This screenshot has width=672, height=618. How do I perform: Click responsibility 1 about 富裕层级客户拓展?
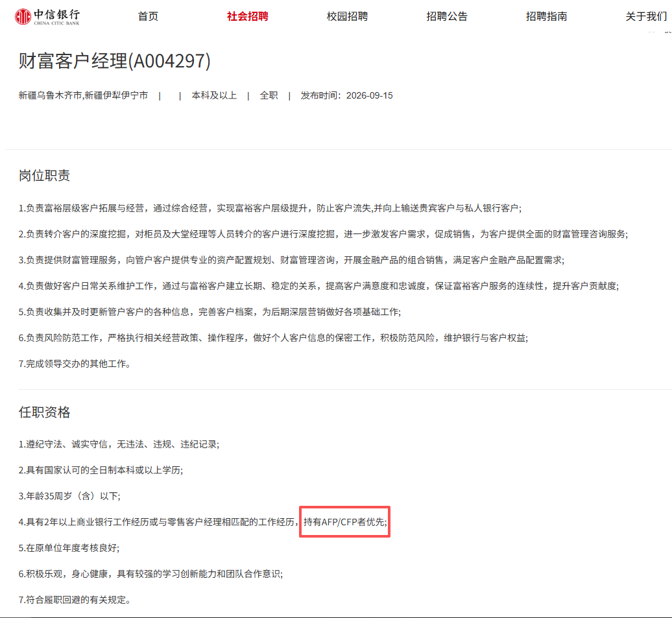pos(270,208)
